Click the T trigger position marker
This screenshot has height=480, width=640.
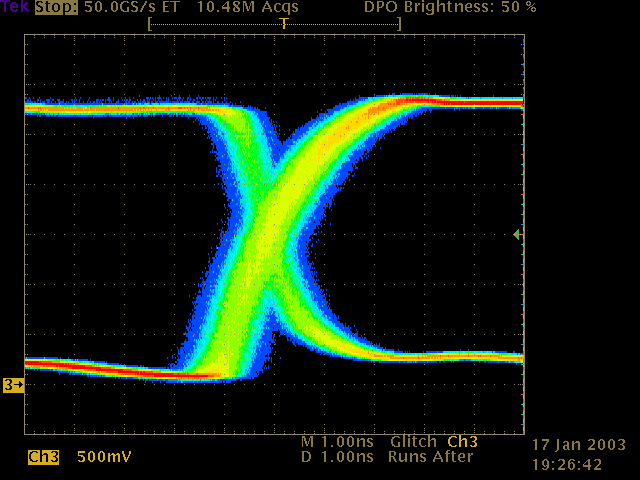click(x=284, y=23)
